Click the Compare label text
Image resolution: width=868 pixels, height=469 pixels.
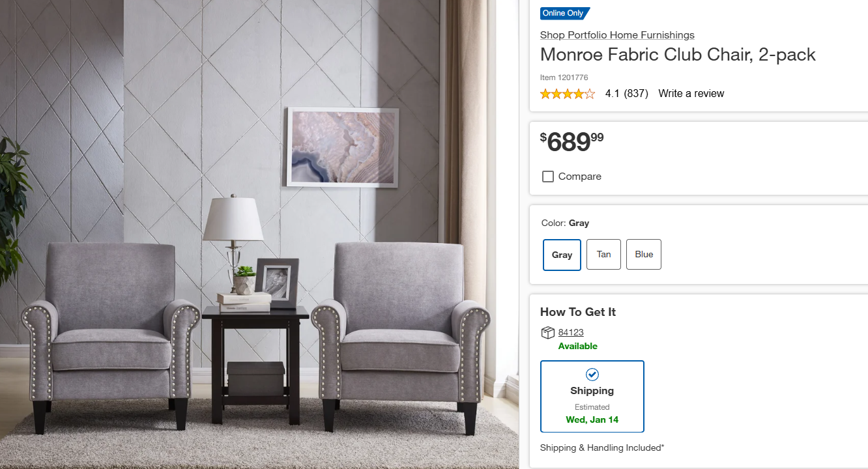tap(580, 177)
